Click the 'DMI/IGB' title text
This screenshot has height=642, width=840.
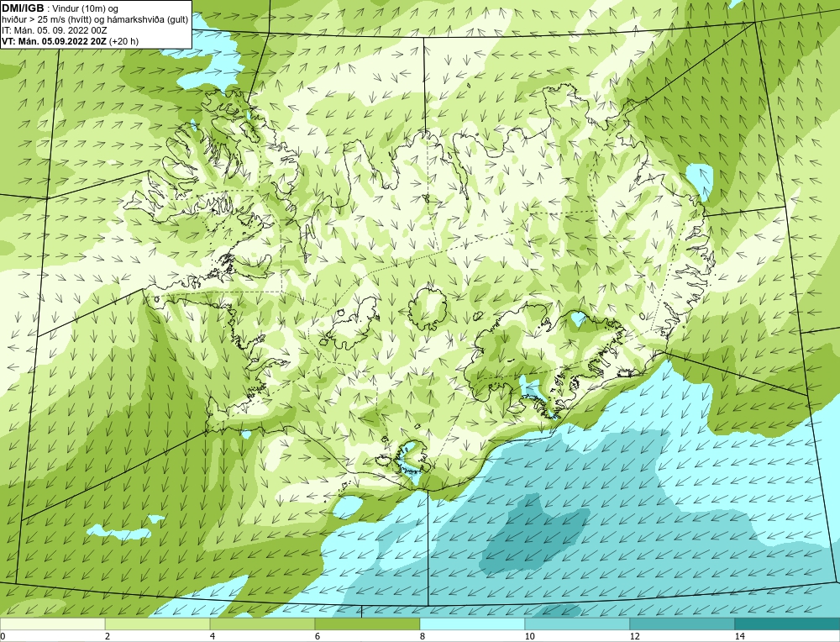pyautogui.click(x=23, y=8)
